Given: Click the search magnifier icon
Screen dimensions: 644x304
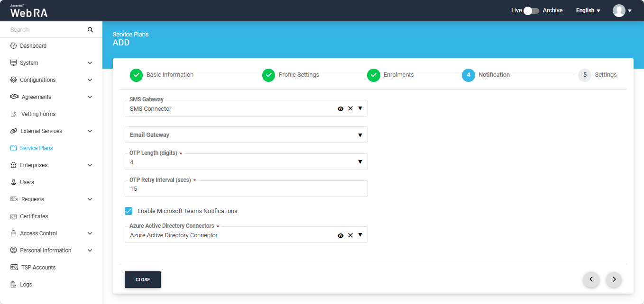Looking at the screenshot, I should (90, 30).
